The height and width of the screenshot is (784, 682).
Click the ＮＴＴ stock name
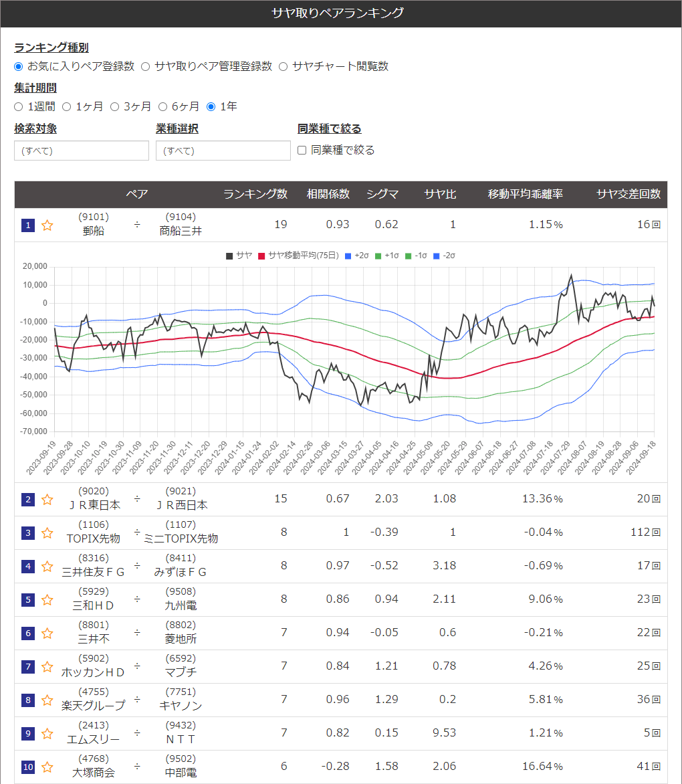tap(181, 739)
